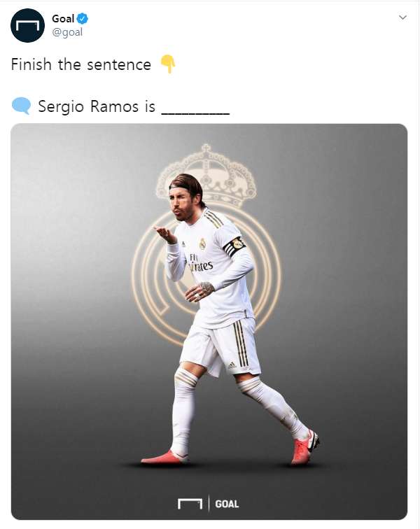Screen dimensions: 420x529
Task: Click the GOAL watermark text in image
Action: [x=227, y=504]
